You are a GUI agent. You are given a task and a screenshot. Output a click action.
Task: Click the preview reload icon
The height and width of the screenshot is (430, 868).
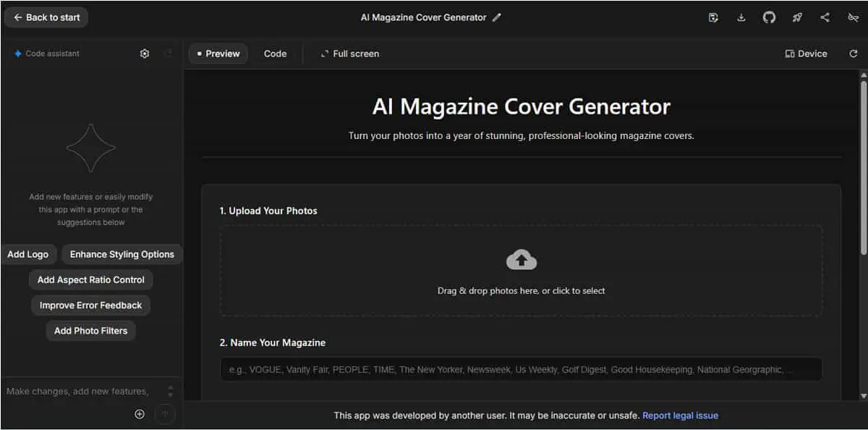853,54
